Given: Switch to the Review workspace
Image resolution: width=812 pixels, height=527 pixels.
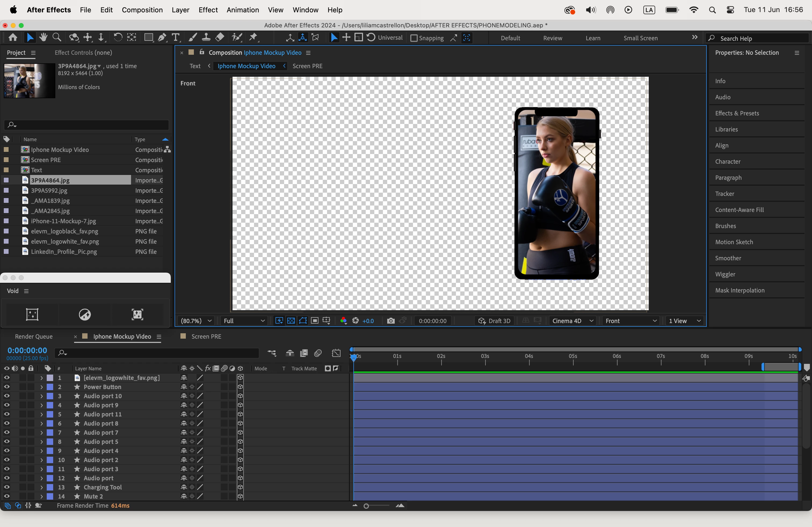Looking at the screenshot, I should tap(552, 38).
